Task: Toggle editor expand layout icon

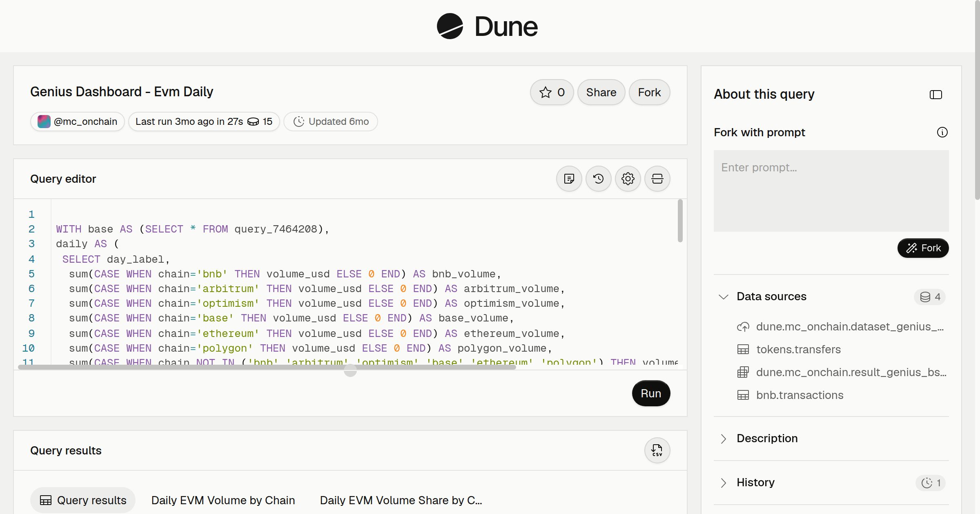Action: 657,179
